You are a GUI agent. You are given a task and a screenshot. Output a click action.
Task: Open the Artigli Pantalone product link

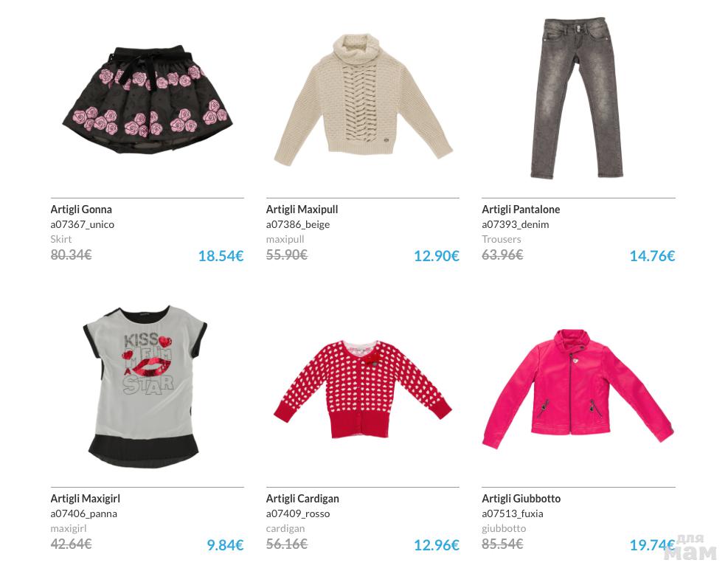(521, 210)
